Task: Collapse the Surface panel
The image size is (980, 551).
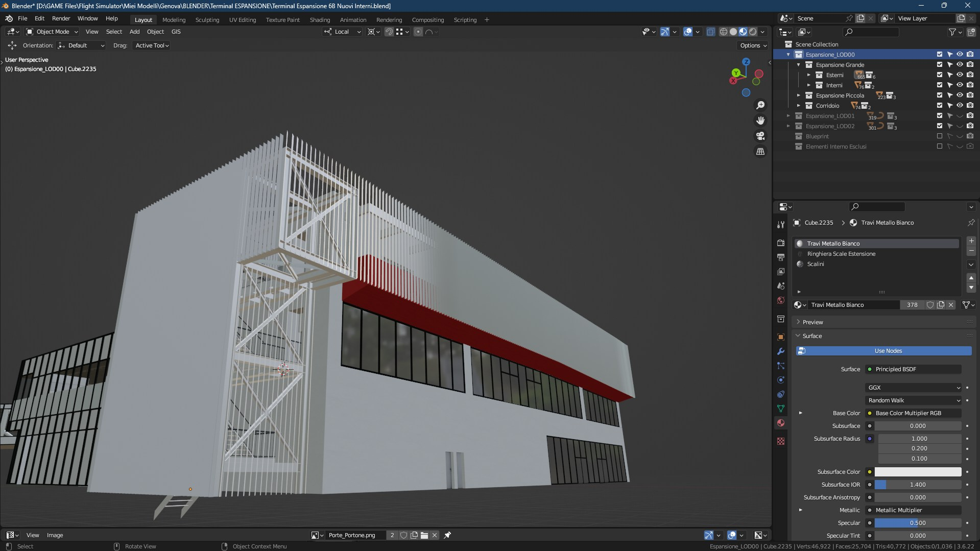Action: coord(812,336)
